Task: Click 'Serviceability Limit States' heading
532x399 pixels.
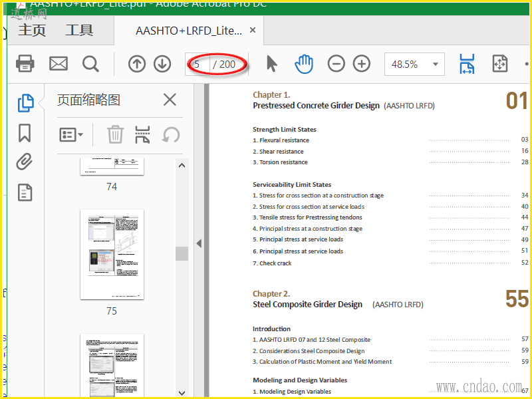Action: coord(292,185)
